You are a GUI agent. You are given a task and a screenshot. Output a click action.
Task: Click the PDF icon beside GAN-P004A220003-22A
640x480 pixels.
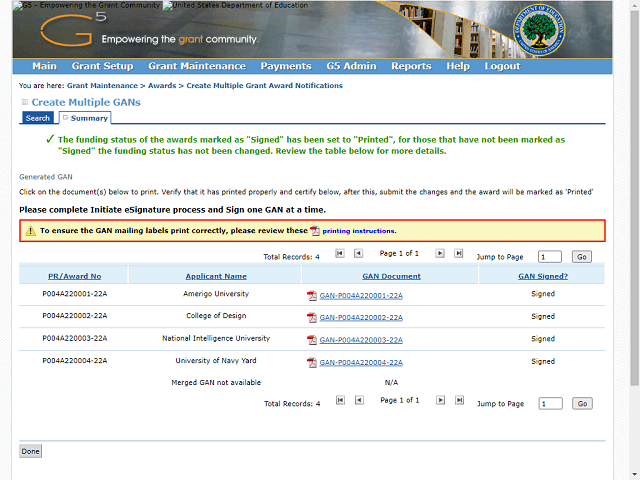point(312,340)
